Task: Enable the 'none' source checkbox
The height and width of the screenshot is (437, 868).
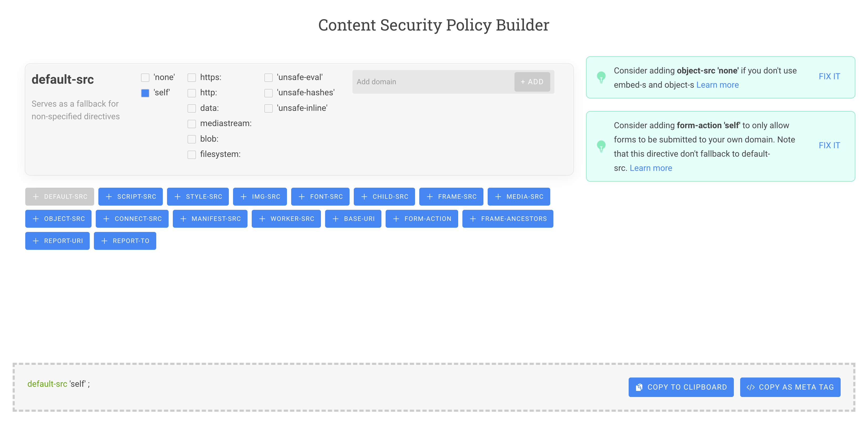Action: coord(145,77)
